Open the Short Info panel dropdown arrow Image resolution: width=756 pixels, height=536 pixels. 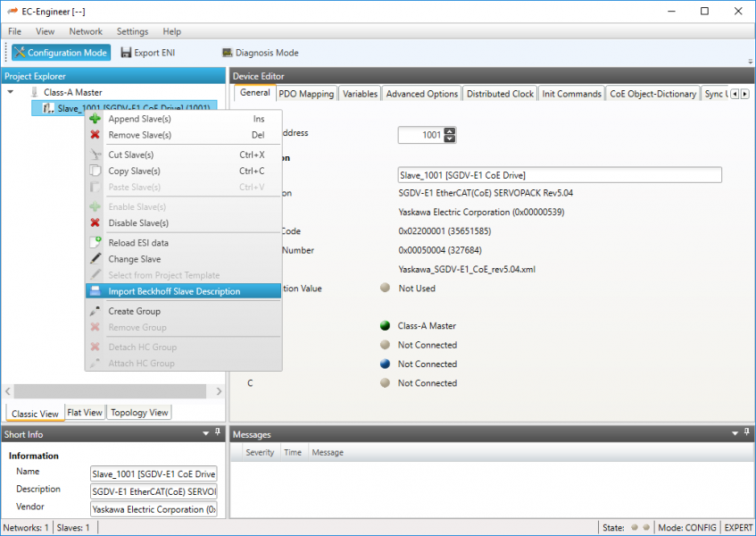[205, 434]
